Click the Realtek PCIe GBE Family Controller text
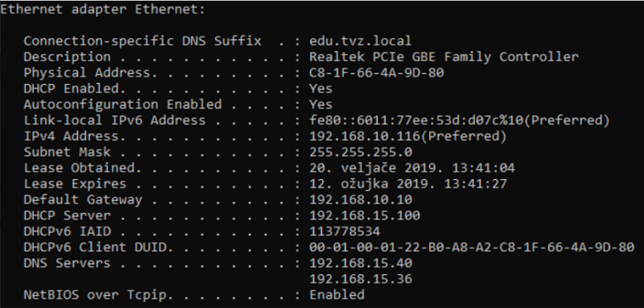 [x=444, y=56]
